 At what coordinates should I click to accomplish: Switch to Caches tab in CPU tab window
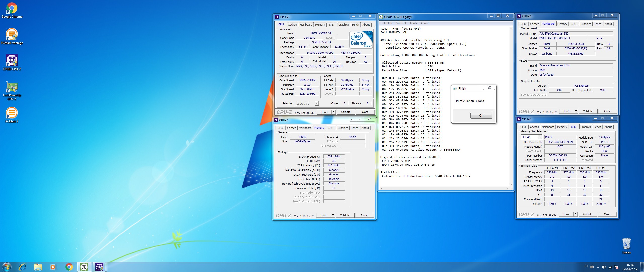(x=292, y=25)
